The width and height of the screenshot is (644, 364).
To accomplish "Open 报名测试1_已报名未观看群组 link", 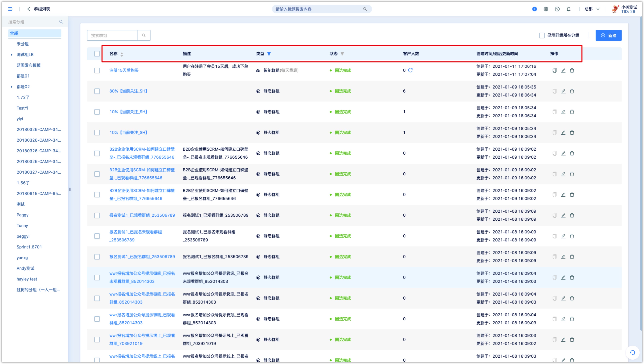I will point(135,236).
